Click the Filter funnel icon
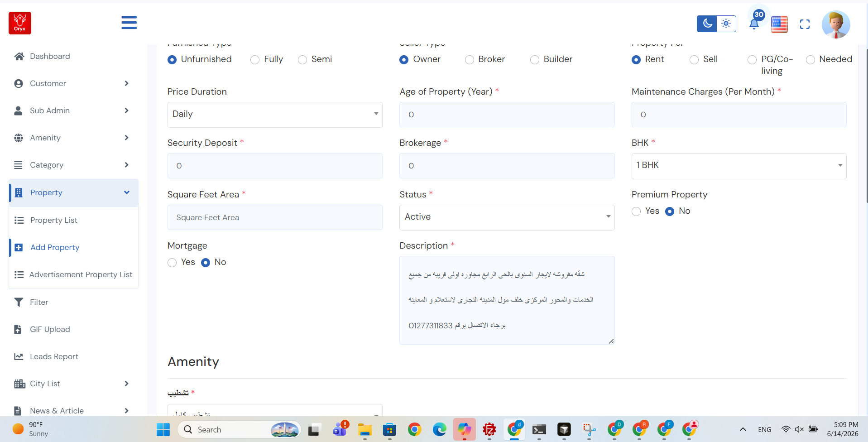The width and height of the screenshot is (868, 442). click(x=19, y=302)
